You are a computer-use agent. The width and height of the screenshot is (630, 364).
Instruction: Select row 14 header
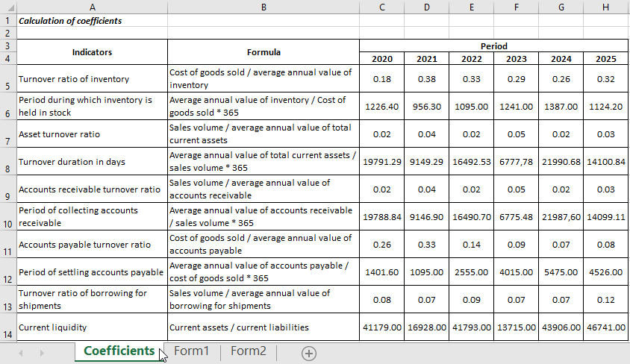(8, 327)
